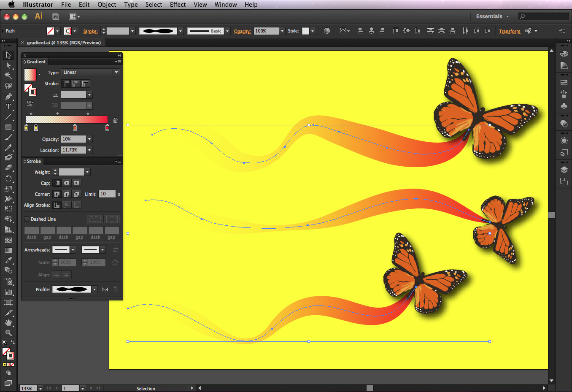Screen dimensions: 572x392
Task: Select the Magic Wand tool
Action: pyautogui.click(x=8, y=76)
